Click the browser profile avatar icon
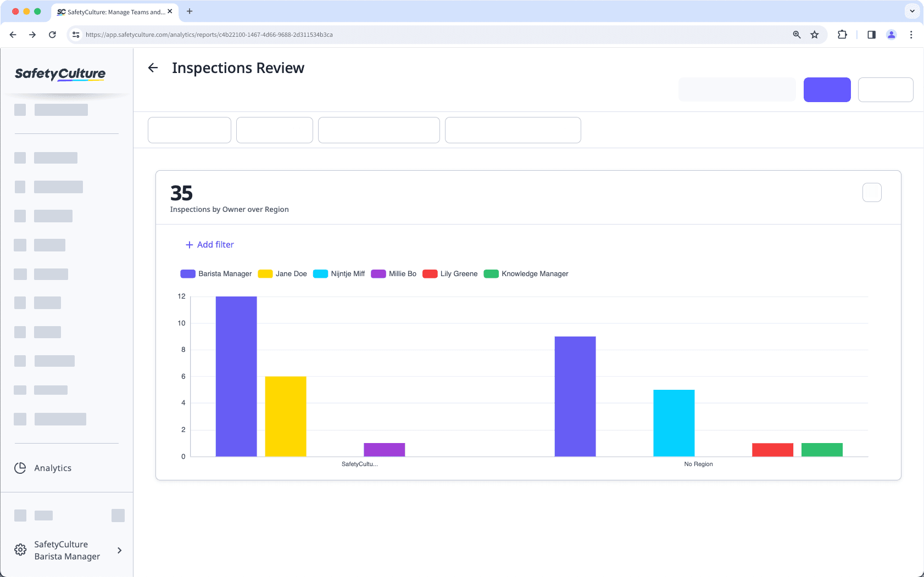Screen dimensions: 924x577 [x=892, y=34]
